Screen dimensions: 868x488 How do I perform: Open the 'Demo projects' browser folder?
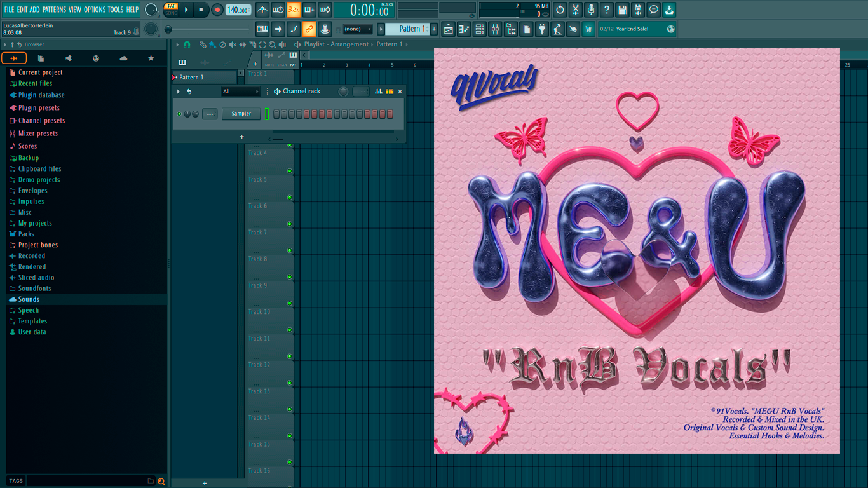(x=39, y=180)
